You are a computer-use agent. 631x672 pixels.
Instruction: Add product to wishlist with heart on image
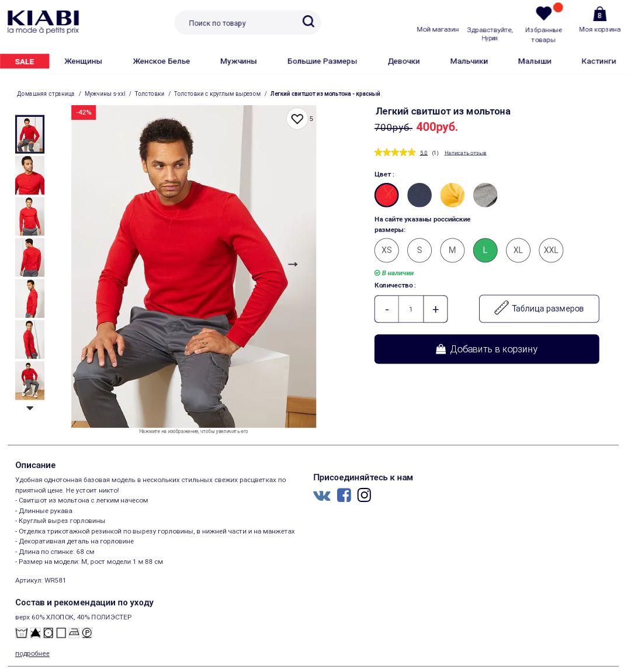(297, 119)
